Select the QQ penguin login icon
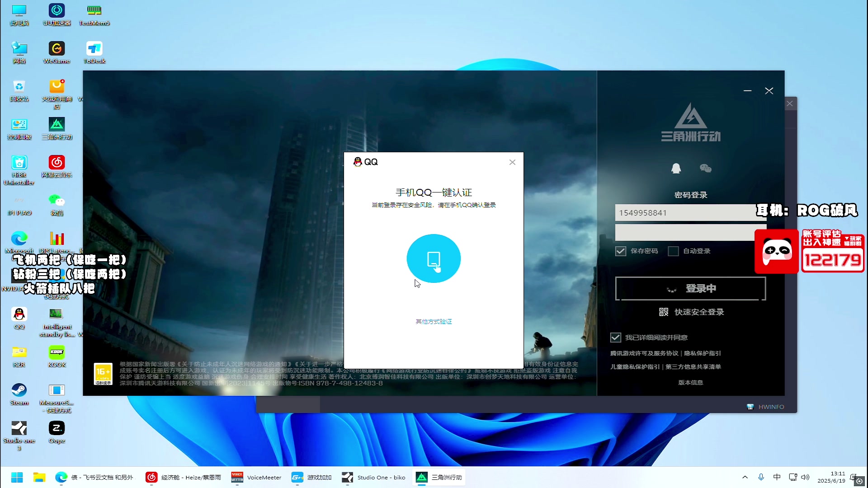 (676, 169)
